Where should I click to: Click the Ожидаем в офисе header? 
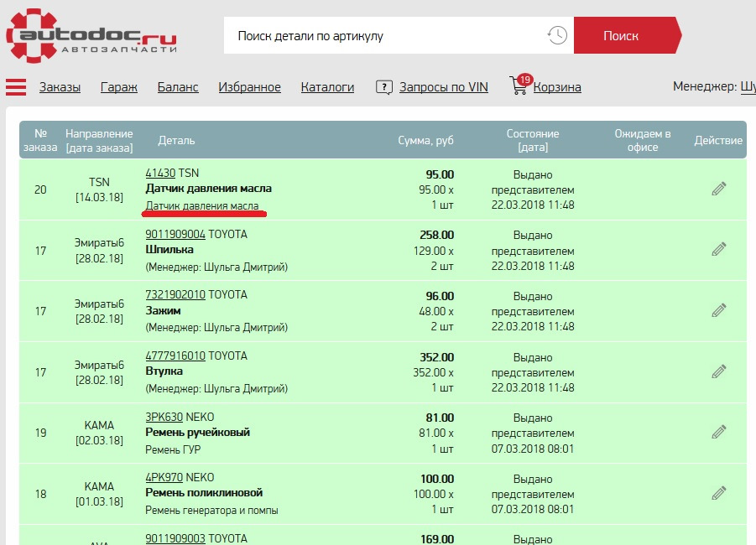(x=642, y=140)
